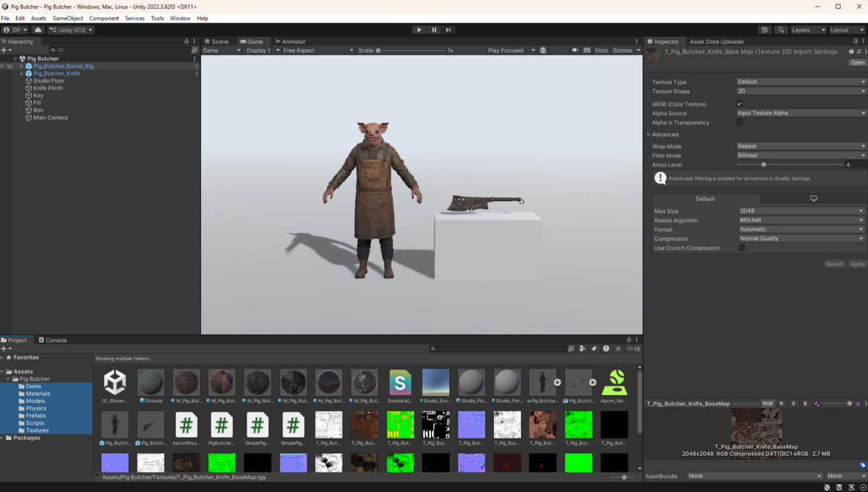This screenshot has width=868, height=492.
Task: Click the Revert button in import settings
Action: point(834,264)
